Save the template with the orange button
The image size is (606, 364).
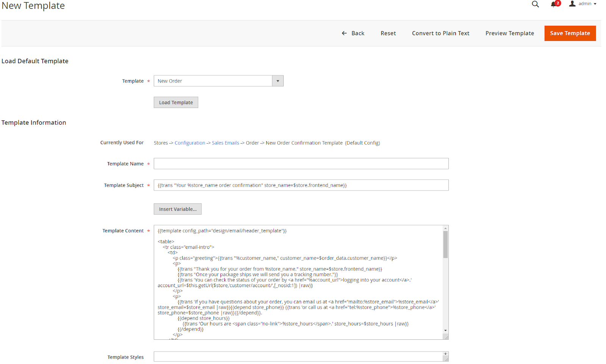[570, 33]
